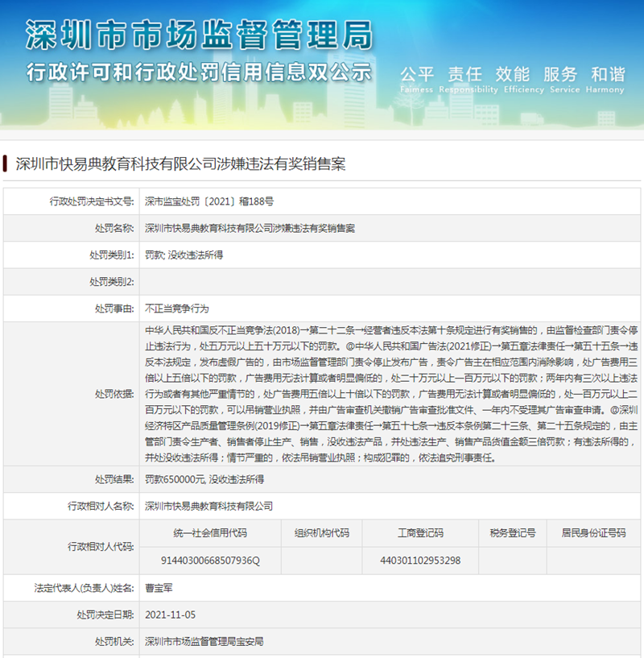Click the 深圳市市场监督管理局宝安局 authority value
Viewport: 644px width, 658px height.
tap(204, 642)
